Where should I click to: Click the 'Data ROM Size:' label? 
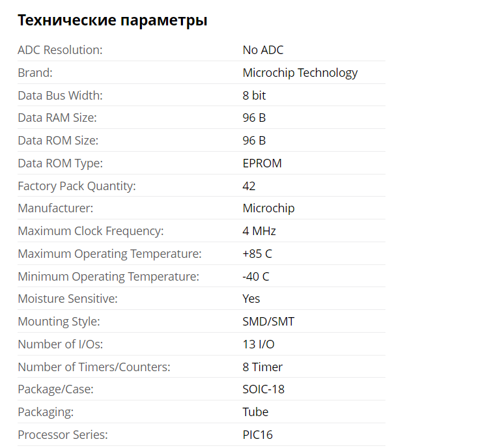[58, 141]
